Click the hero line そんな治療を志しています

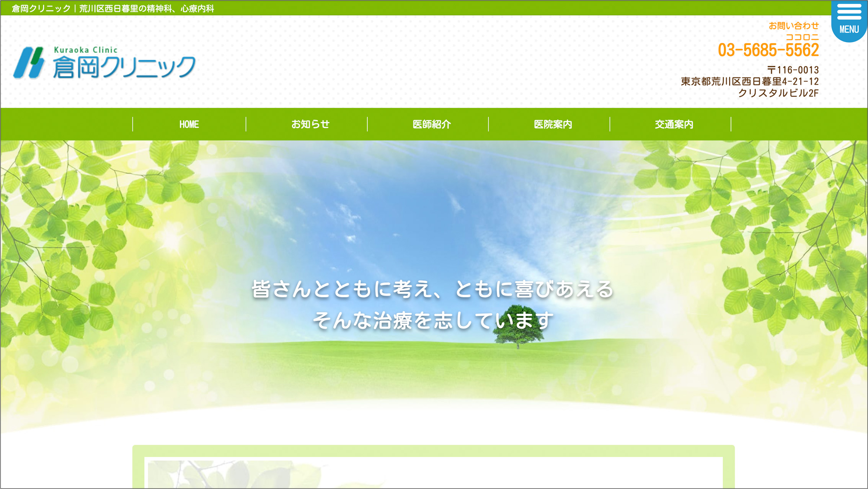[433, 320]
